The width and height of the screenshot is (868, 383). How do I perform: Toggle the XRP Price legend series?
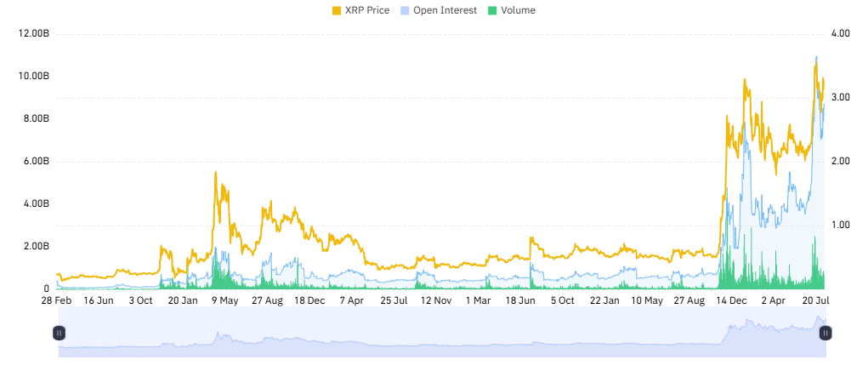tap(361, 10)
